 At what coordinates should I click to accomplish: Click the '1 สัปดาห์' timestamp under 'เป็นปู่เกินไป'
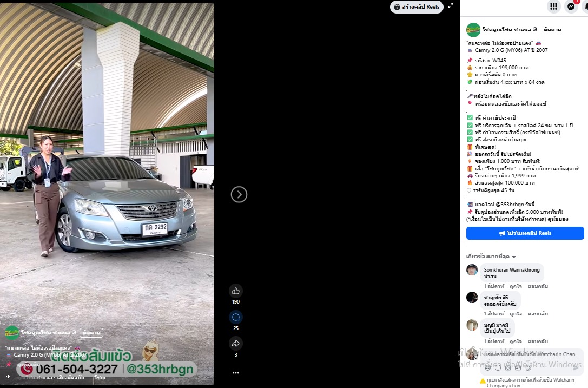pos(494,341)
